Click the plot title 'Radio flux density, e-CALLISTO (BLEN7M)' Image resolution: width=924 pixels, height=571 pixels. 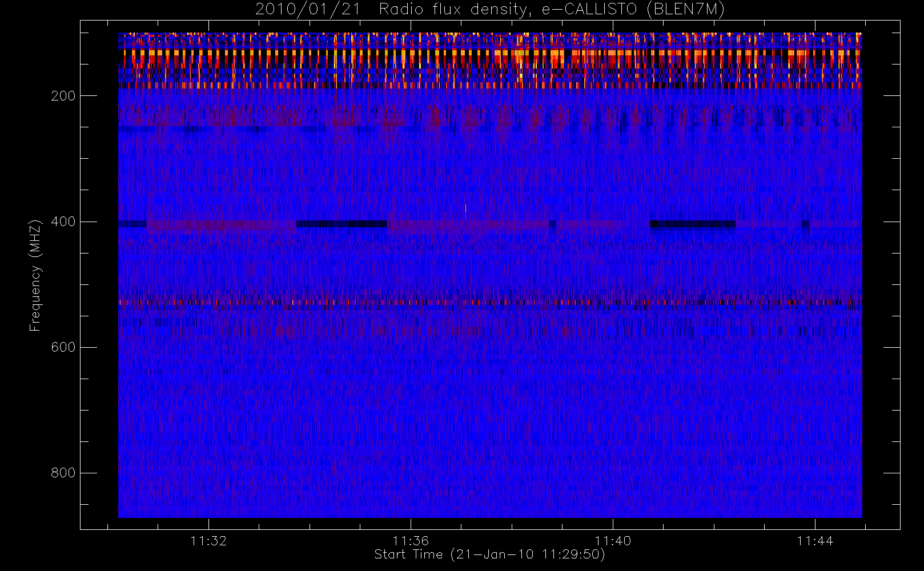click(552, 10)
